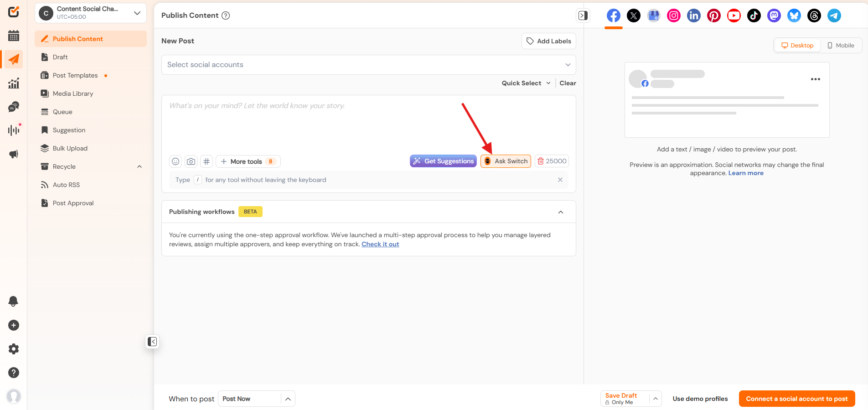Collapse the left sidebar panel toggle
Viewport: 868px width, 410px height.
pos(152,342)
